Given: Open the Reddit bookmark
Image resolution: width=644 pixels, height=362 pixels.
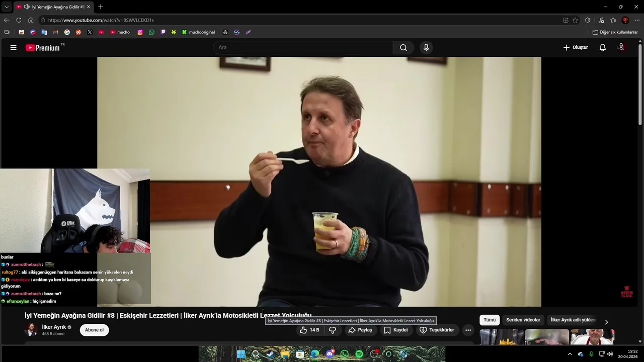Looking at the screenshot, I should pos(78,32).
